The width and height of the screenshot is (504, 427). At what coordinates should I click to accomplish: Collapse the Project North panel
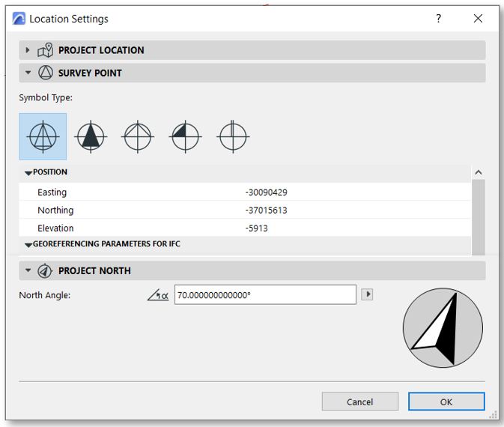tap(28, 270)
